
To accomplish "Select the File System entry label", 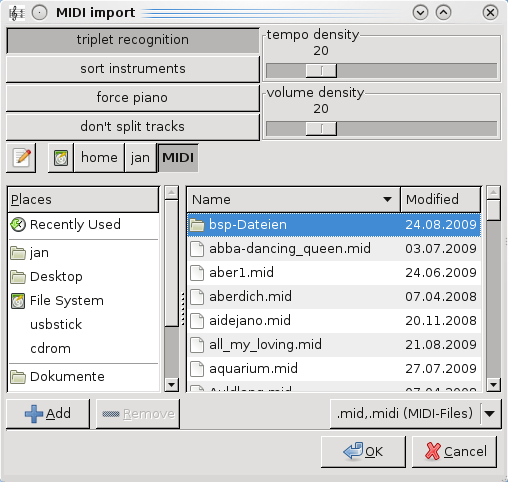I will [67, 301].
